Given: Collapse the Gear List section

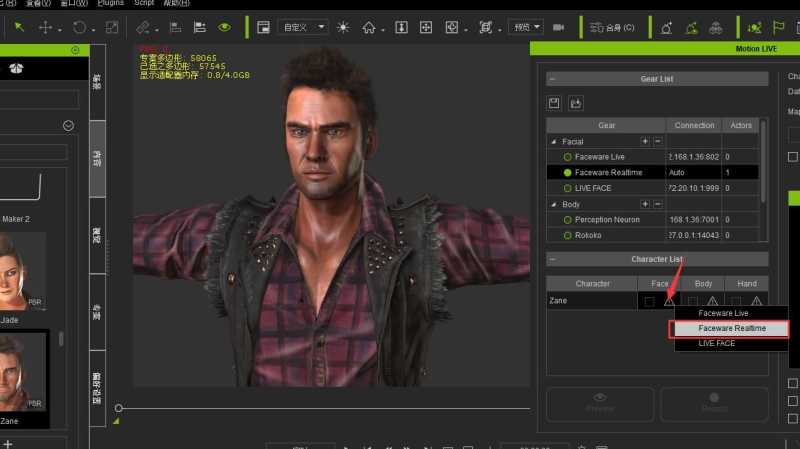Looking at the screenshot, I should (x=553, y=78).
